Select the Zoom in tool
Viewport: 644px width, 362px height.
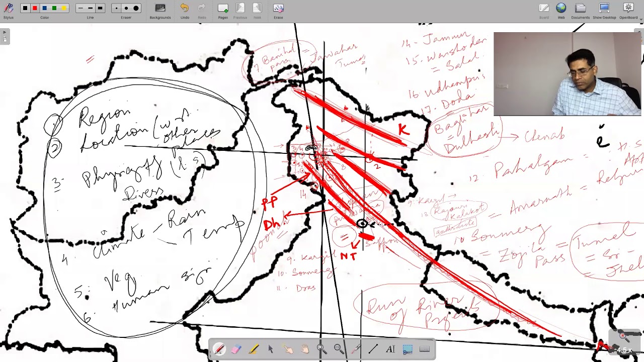point(321,349)
